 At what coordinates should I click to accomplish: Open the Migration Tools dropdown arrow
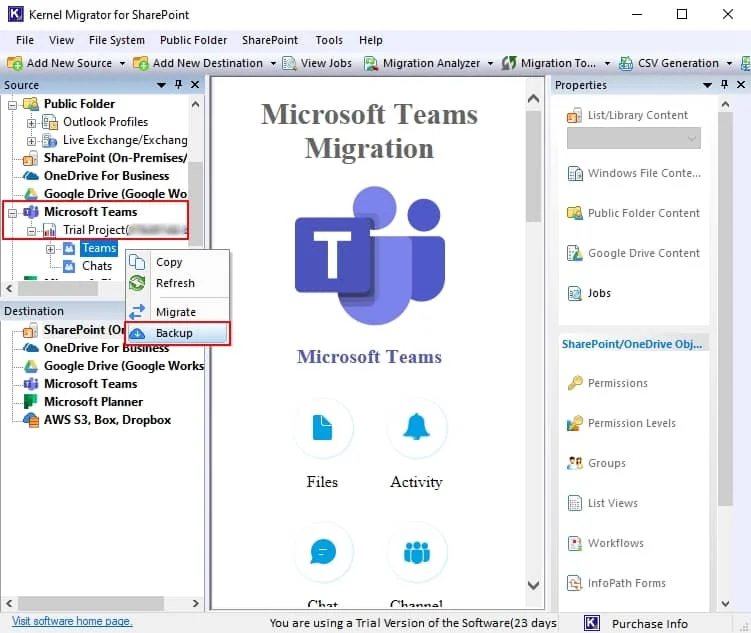[x=607, y=63]
